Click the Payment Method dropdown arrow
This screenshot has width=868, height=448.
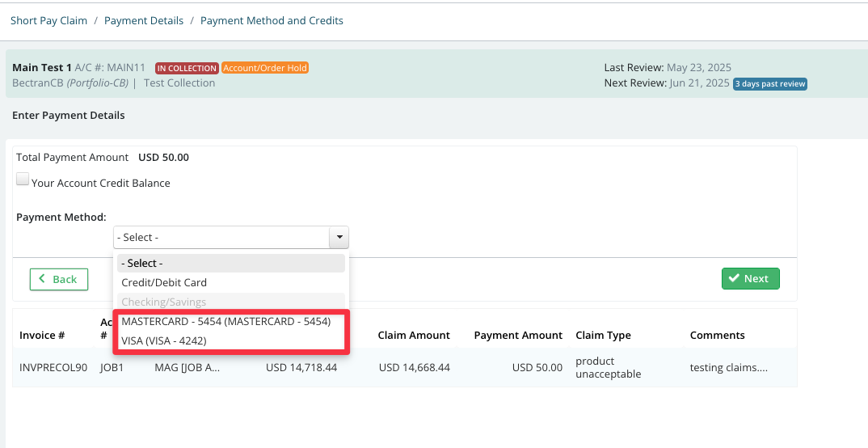tap(339, 237)
